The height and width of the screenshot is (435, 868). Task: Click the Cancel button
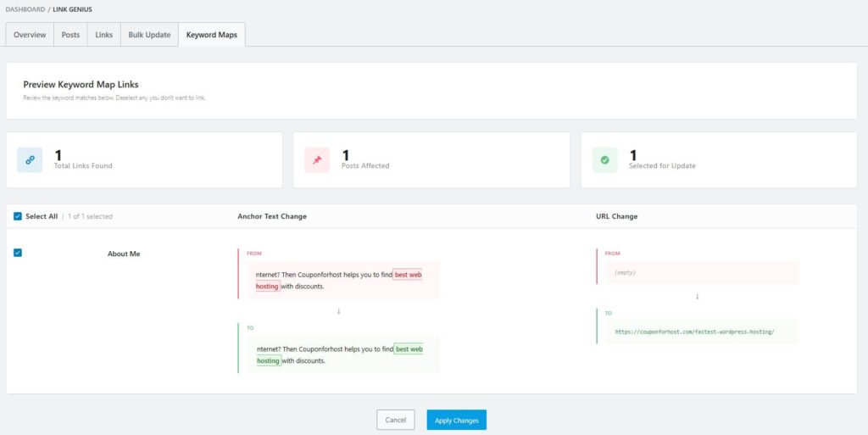[x=396, y=420]
